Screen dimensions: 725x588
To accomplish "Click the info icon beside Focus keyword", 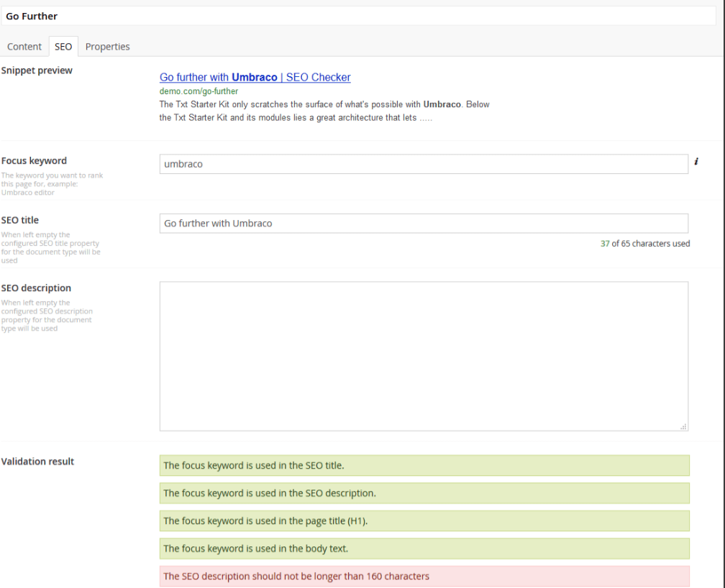I will (x=696, y=161).
